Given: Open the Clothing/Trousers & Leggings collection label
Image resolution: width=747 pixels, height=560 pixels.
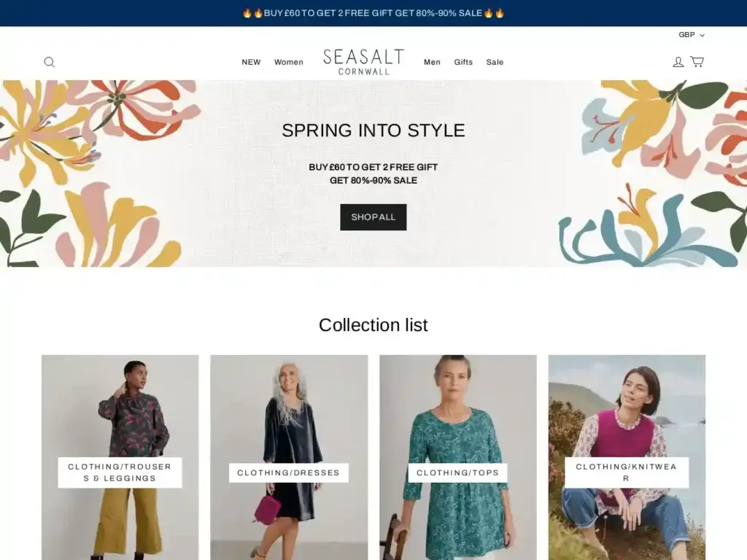Looking at the screenshot, I should 120,472.
